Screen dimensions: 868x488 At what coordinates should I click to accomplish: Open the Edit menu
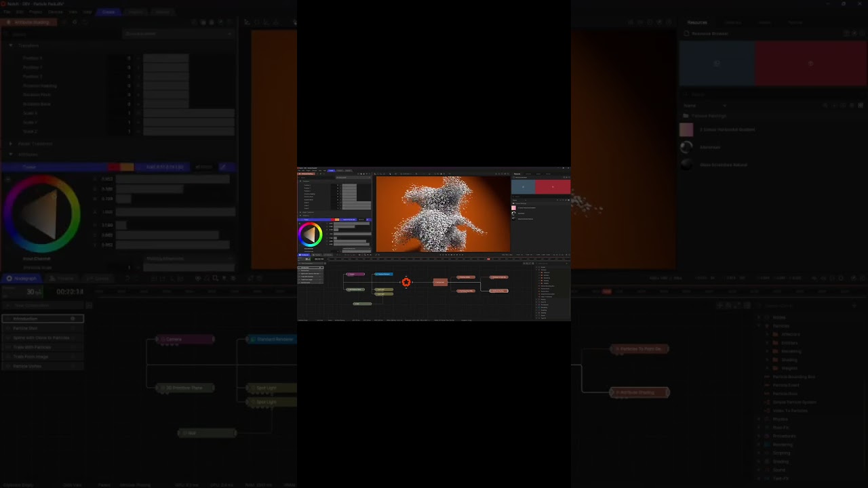(20, 12)
